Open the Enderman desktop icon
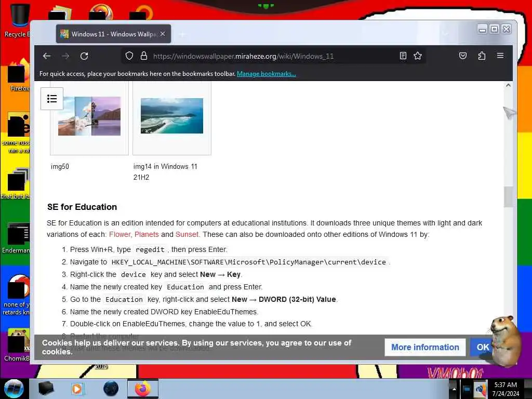 point(16,238)
